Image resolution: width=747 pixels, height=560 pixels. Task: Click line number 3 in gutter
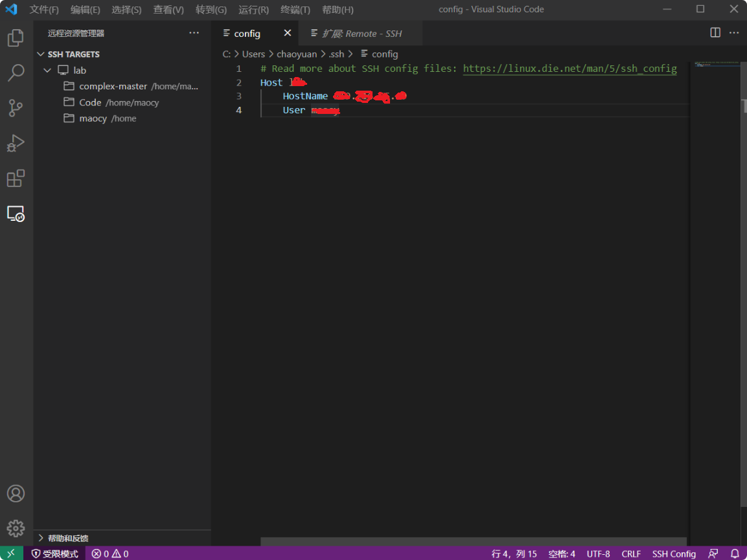[238, 96]
